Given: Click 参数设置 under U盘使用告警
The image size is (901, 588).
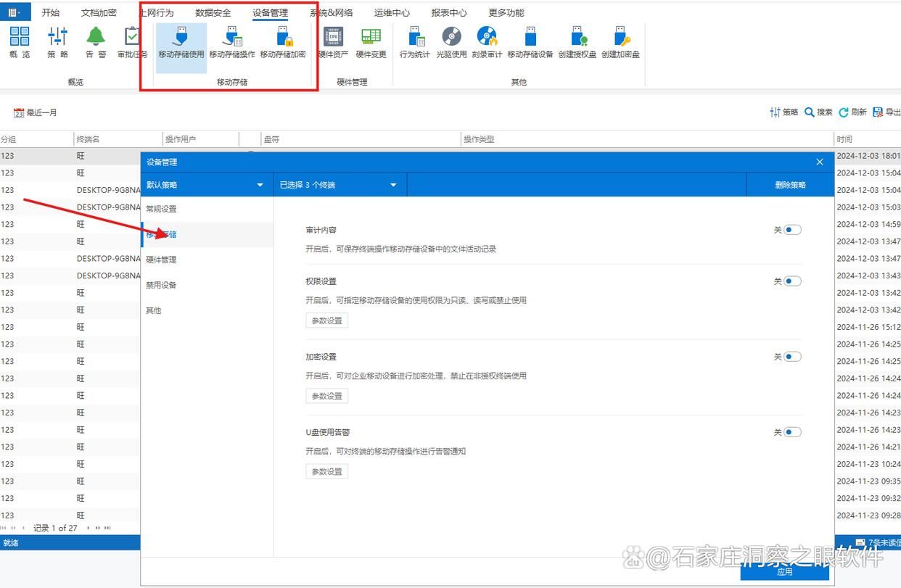Looking at the screenshot, I should (327, 471).
